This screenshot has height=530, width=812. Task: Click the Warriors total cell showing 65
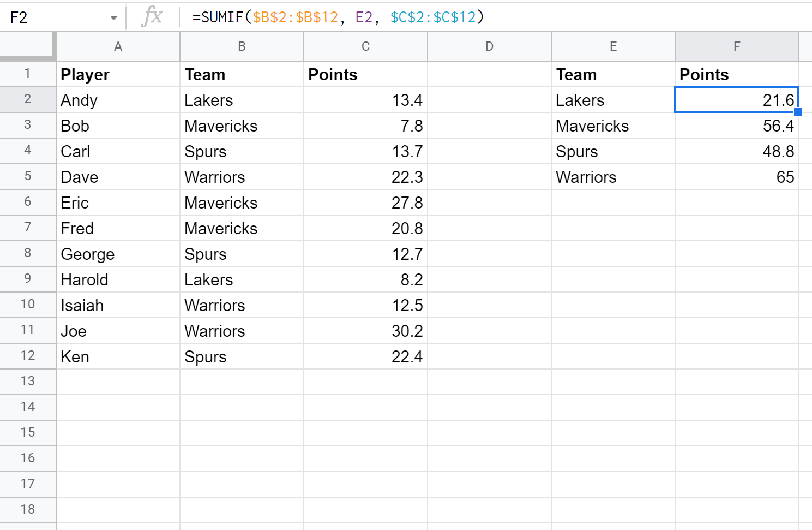click(737, 177)
